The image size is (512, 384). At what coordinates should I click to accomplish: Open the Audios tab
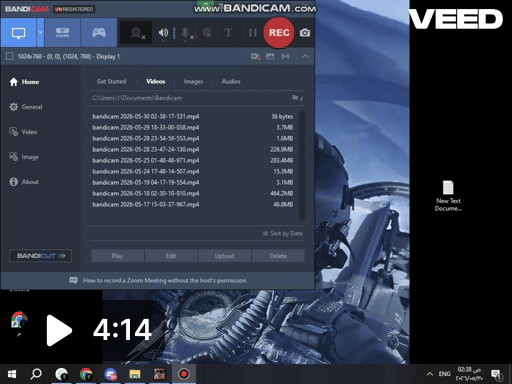tap(231, 82)
